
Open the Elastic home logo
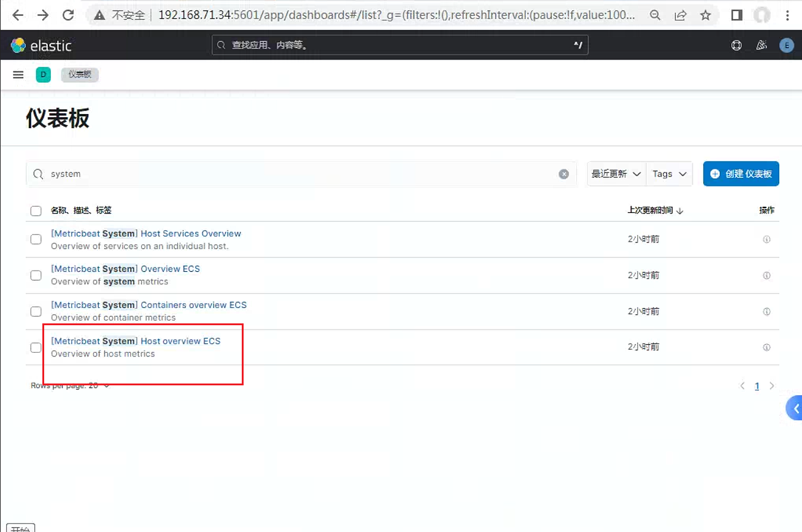pos(41,45)
